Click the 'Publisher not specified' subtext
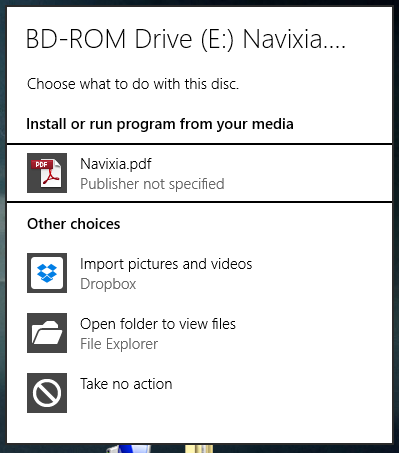The width and height of the screenshot is (399, 453). click(x=152, y=184)
